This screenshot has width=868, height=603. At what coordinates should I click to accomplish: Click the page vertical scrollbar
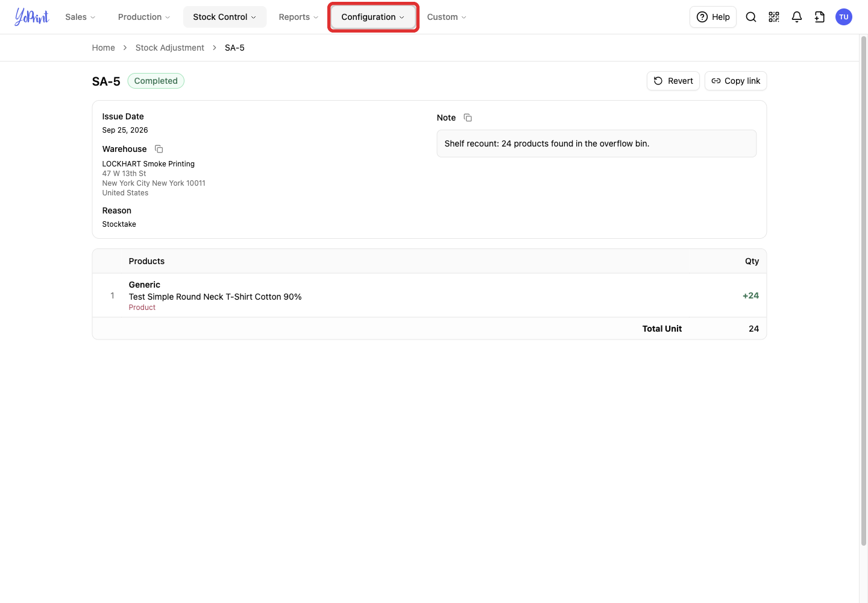864,291
